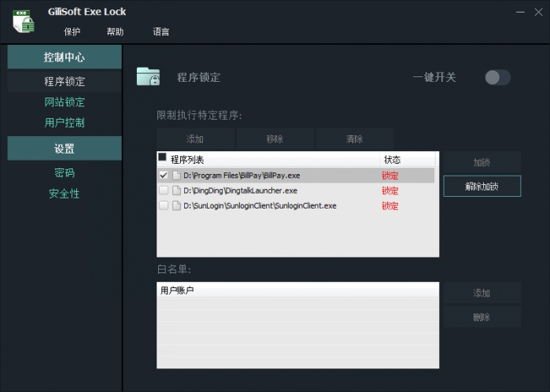The width and height of the screenshot is (550, 392).
Task: Open the 保护 menu
Action: 72,32
